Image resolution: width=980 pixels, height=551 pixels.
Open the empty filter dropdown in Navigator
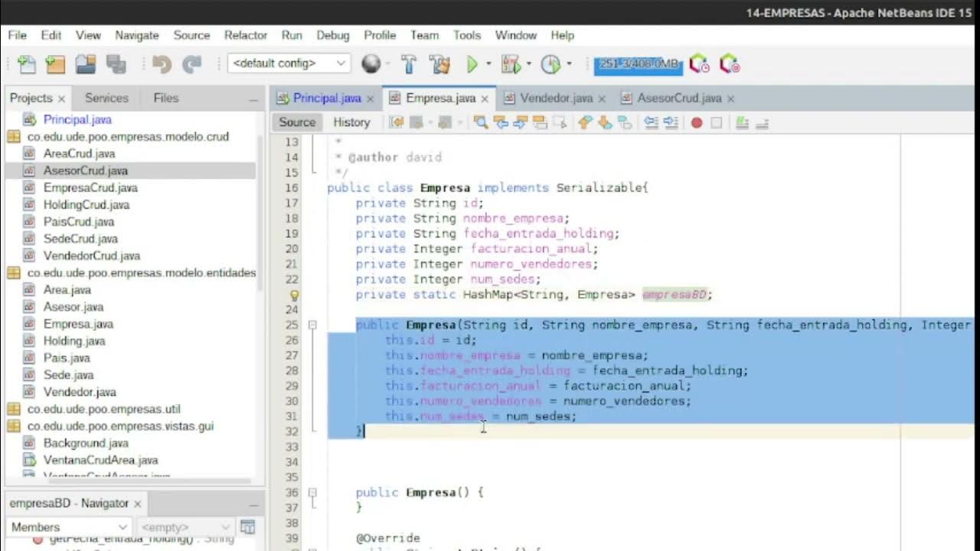pyautogui.click(x=185, y=527)
